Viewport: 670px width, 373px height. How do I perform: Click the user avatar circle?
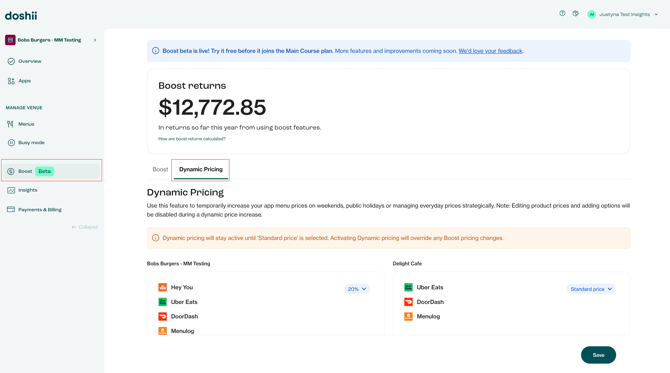click(591, 15)
